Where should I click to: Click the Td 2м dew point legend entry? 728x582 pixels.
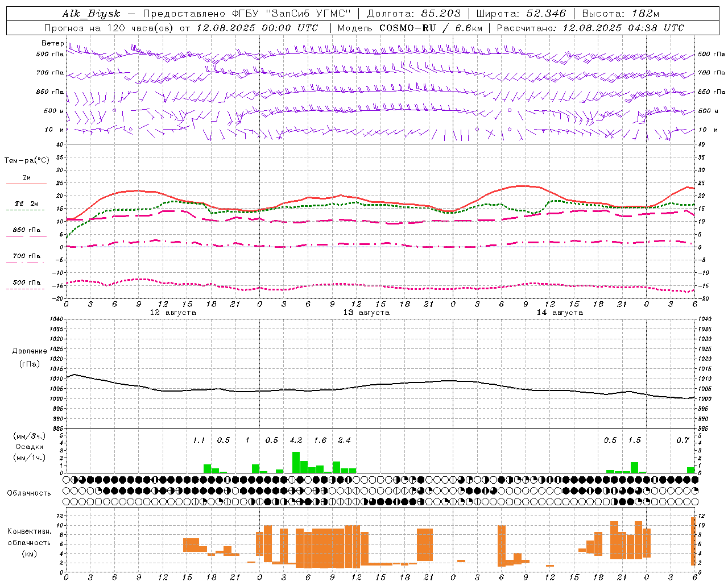(x=26, y=203)
